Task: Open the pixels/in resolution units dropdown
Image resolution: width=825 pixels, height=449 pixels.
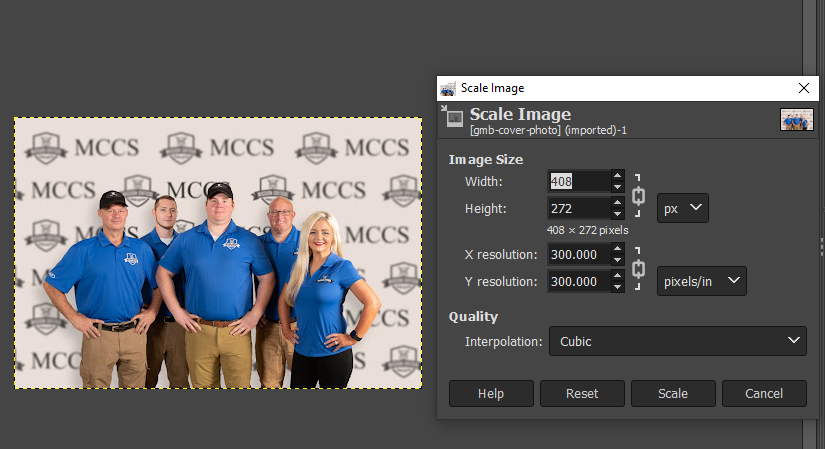Action: pos(701,281)
